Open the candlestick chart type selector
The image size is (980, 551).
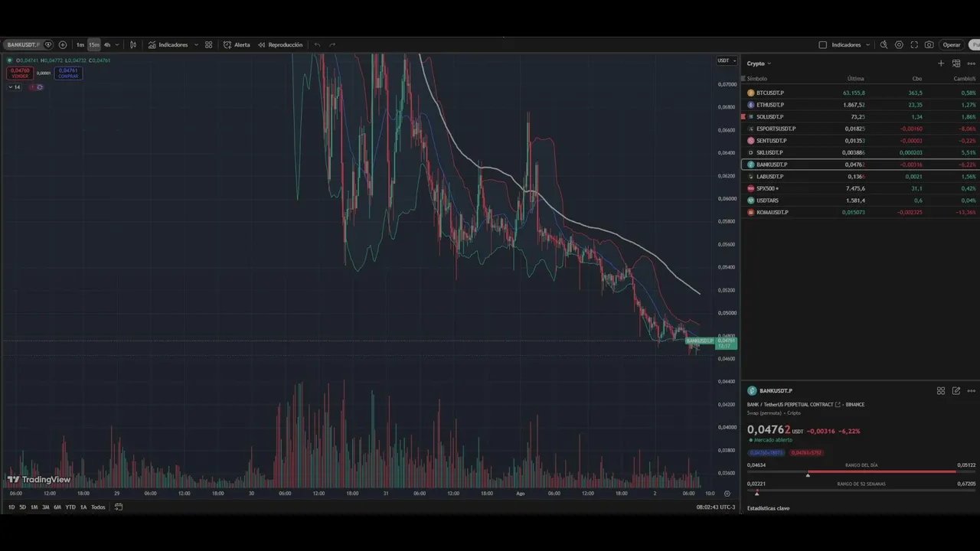[x=133, y=45]
